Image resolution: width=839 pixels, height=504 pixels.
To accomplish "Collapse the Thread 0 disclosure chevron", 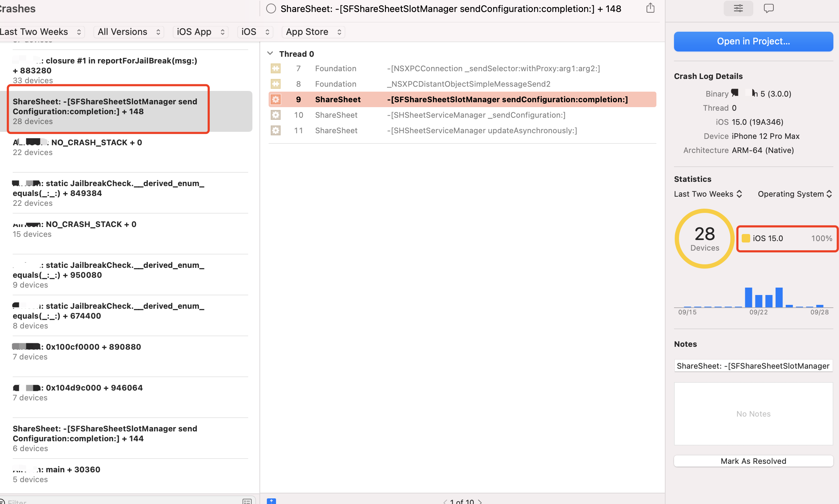I will 270,54.
